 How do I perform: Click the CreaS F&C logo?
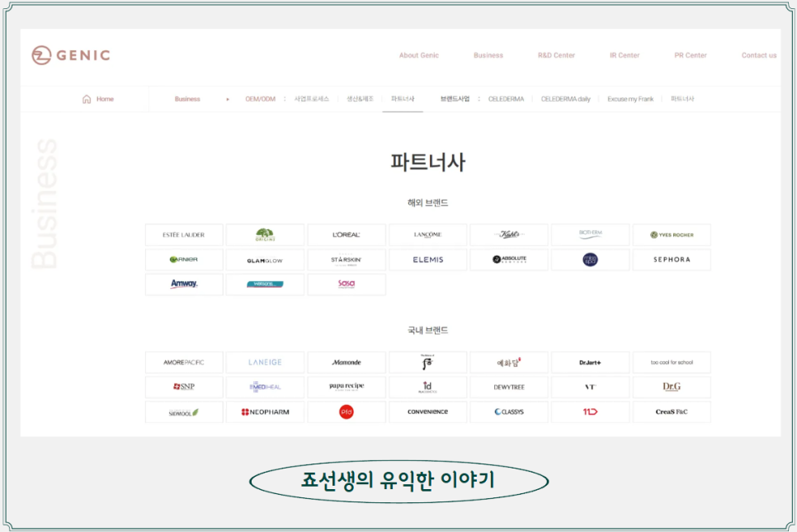coord(672,412)
